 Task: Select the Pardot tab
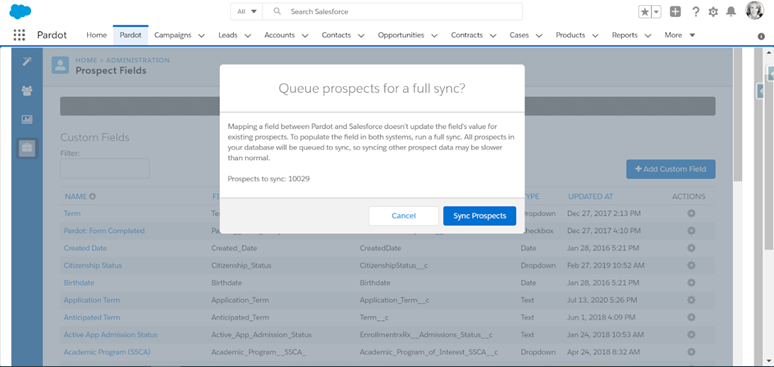point(130,35)
